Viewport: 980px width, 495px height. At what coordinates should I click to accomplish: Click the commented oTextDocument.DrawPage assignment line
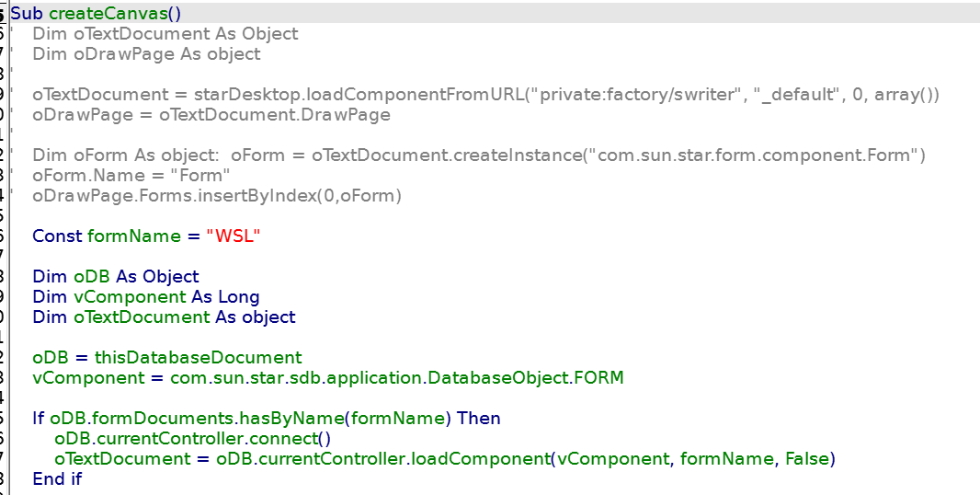(211, 114)
